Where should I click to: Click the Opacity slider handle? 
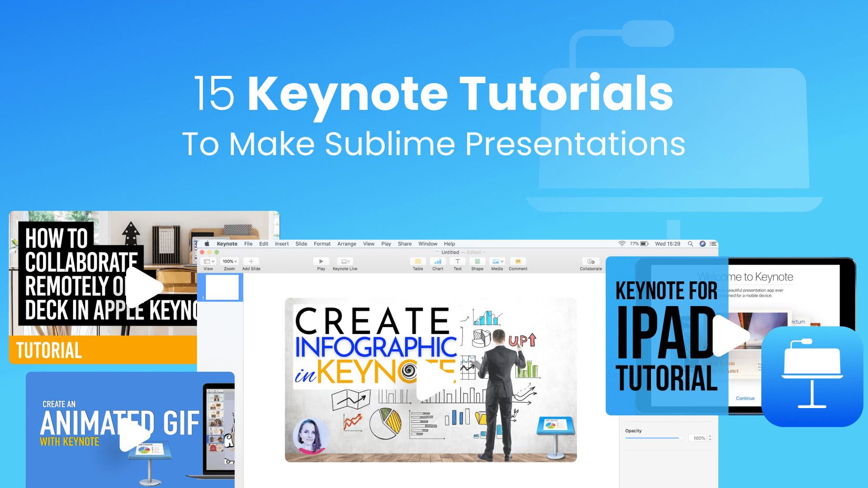tap(680, 438)
